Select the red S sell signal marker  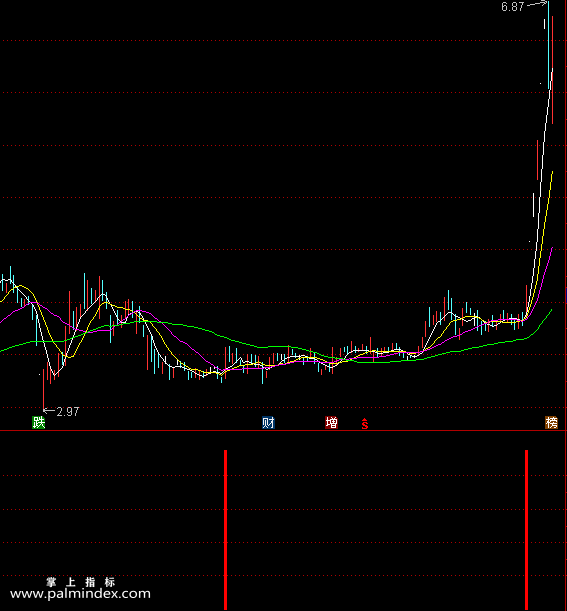[364, 424]
